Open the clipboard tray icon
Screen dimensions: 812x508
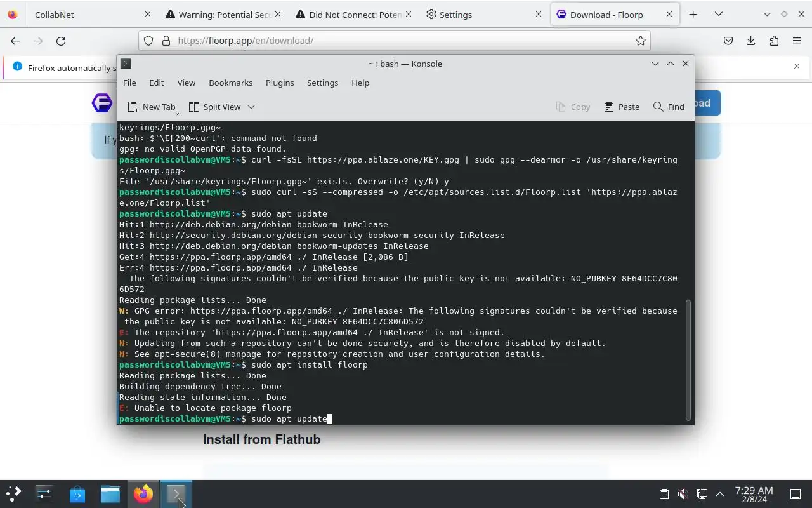pos(664,494)
